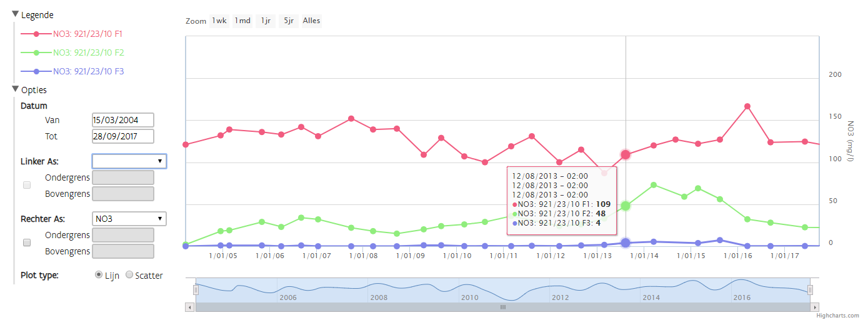Edit the Van date field
The image size is (868, 325).
point(122,120)
